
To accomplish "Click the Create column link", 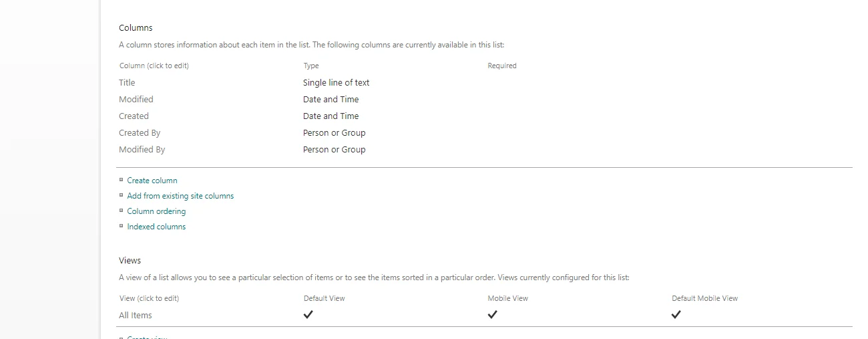I will pyautogui.click(x=152, y=181).
